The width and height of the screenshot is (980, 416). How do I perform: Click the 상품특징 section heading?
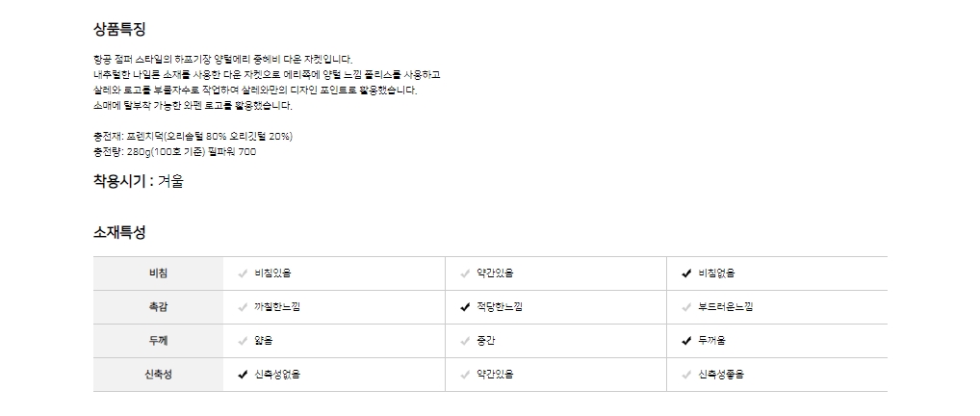119,30
